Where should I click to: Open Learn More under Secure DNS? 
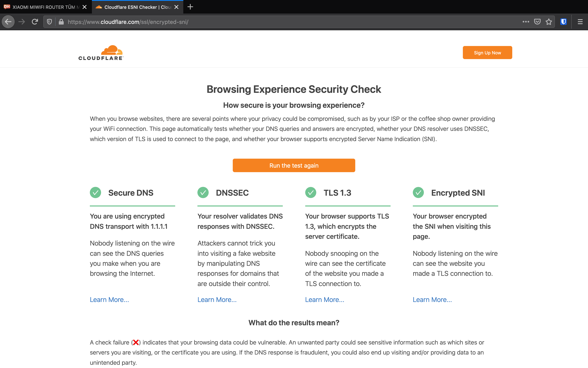(109, 300)
